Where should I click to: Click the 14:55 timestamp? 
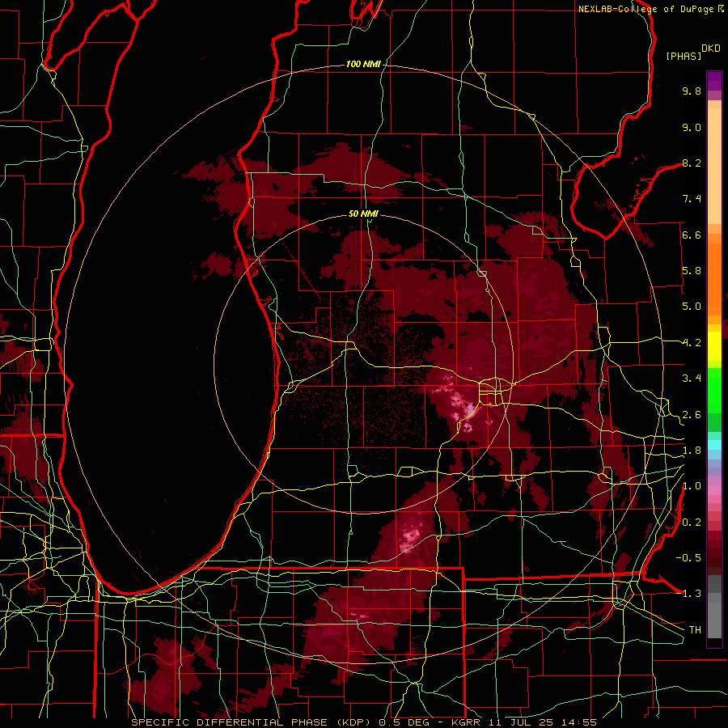click(x=578, y=722)
